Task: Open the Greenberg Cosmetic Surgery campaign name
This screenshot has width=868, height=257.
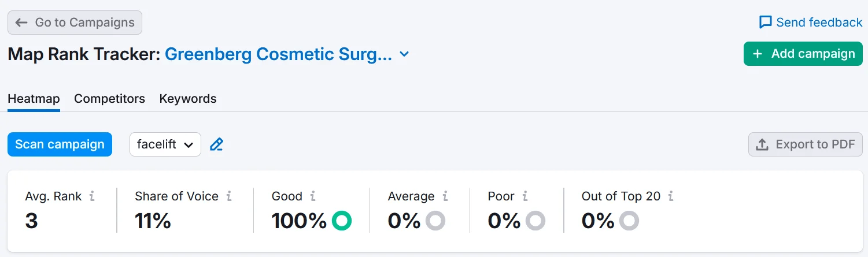Action: click(278, 54)
